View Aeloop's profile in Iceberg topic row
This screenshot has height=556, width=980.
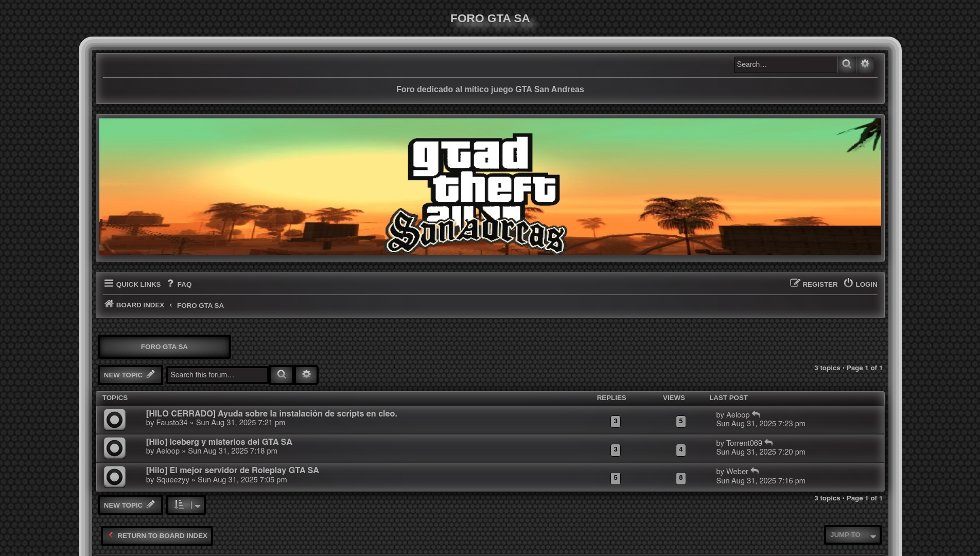[x=168, y=451]
